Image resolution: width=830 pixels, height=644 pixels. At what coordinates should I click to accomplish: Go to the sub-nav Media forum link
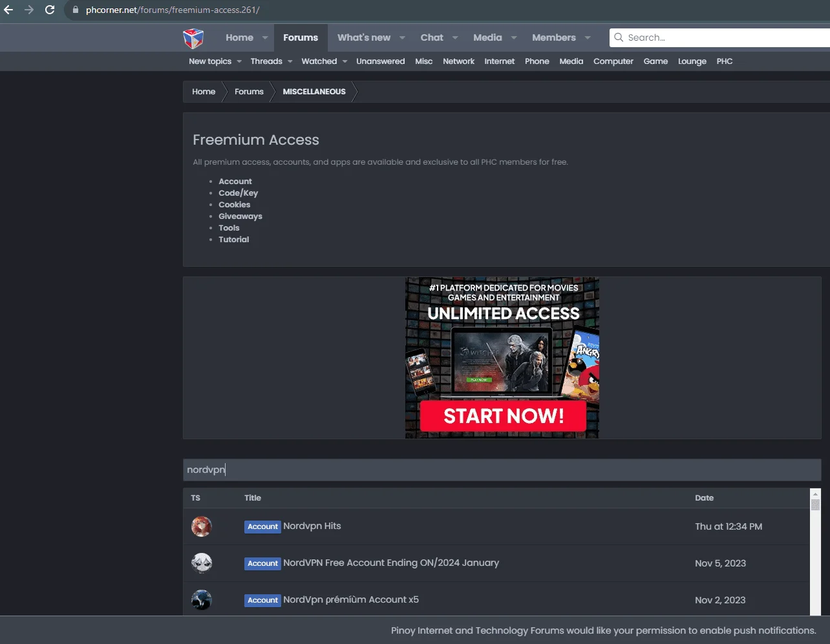coord(571,61)
